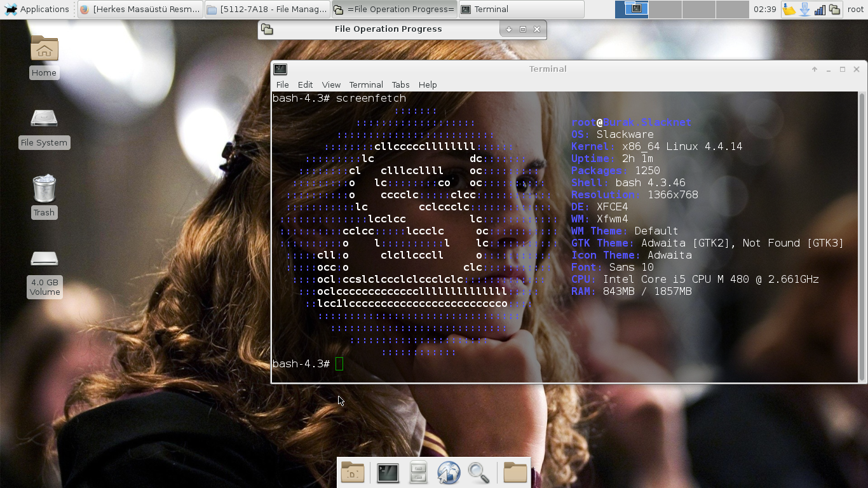Click the 'screenfetch' command text
This screenshot has height=488, width=868.
pyautogui.click(x=371, y=98)
